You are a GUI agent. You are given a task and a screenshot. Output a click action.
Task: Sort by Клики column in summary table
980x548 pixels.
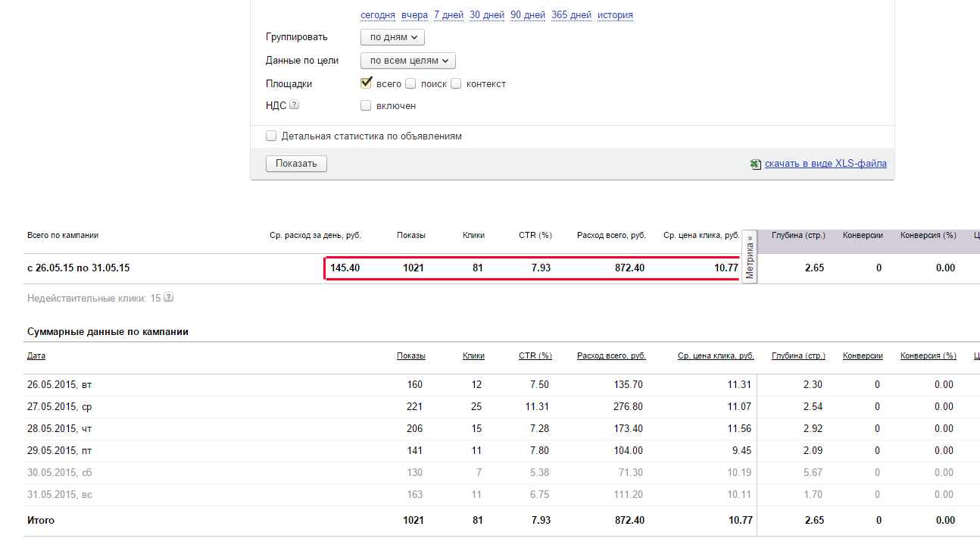click(473, 355)
